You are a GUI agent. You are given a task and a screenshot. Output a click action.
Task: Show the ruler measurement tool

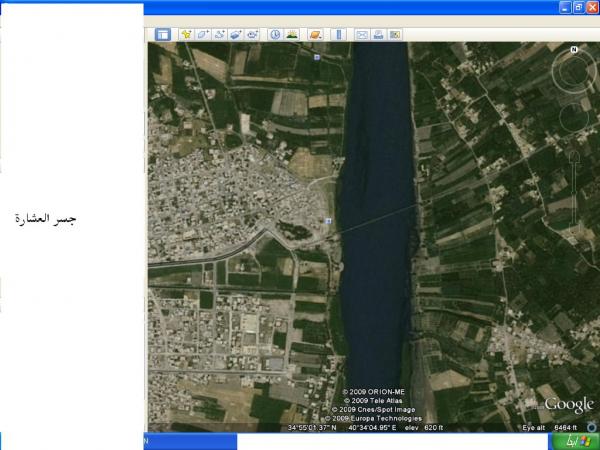point(338,34)
